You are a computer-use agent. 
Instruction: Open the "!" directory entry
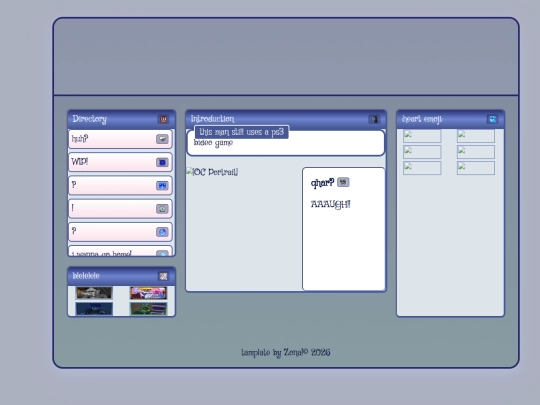tap(120, 209)
